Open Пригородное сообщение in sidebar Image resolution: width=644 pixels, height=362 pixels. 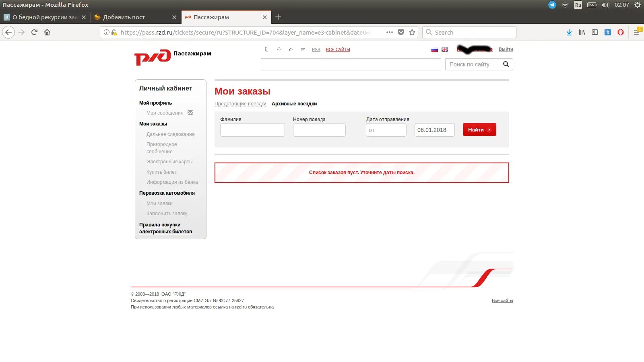pyautogui.click(x=162, y=148)
